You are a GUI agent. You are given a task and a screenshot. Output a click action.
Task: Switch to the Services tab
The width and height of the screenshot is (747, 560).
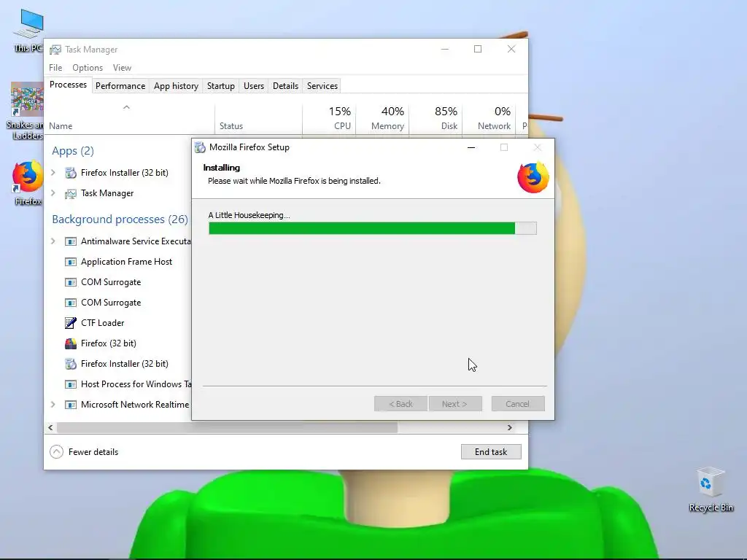tap(322, 86)
